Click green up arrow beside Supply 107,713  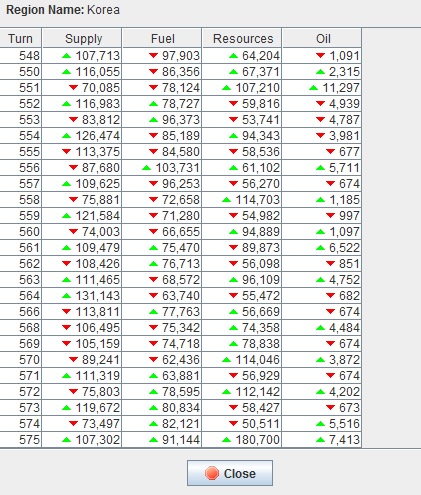pos(67,56)
